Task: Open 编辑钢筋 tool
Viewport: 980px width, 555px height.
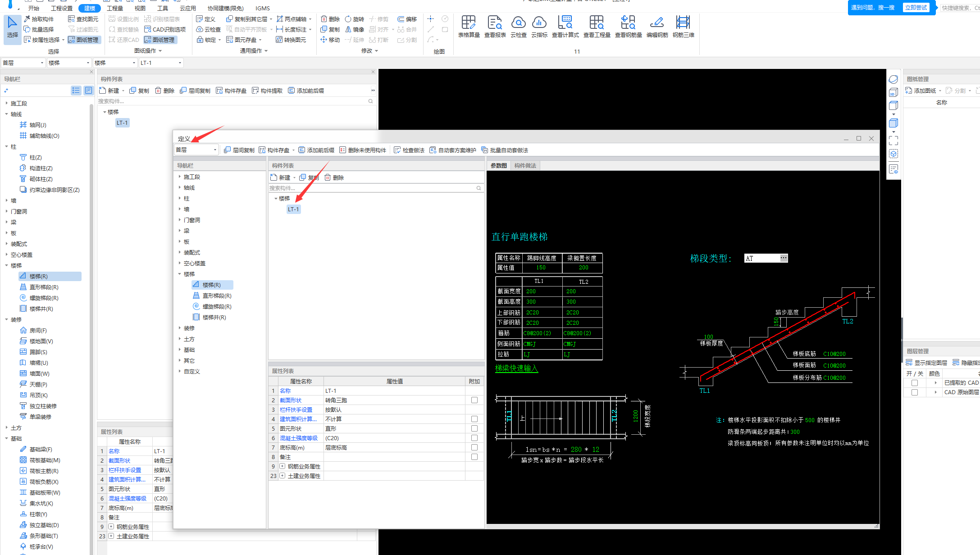Action: [x=657, y=26]
